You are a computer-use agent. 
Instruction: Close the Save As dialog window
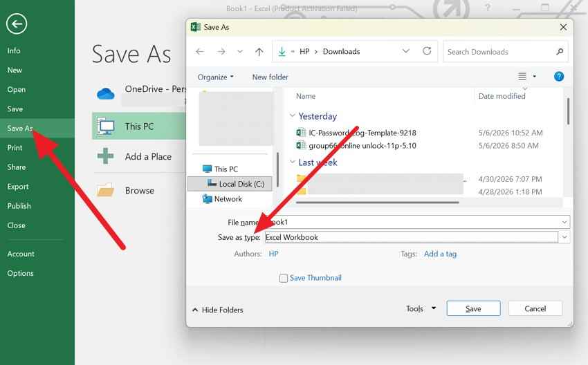563,27
